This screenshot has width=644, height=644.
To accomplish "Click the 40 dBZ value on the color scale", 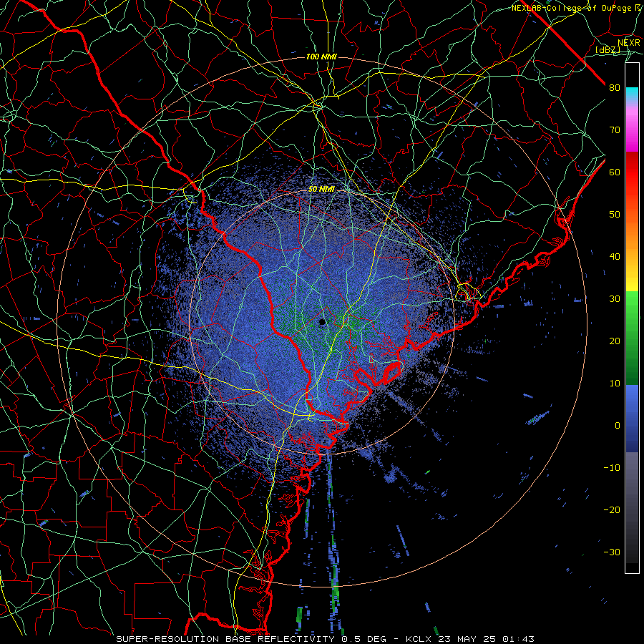I will coord(615,257).
